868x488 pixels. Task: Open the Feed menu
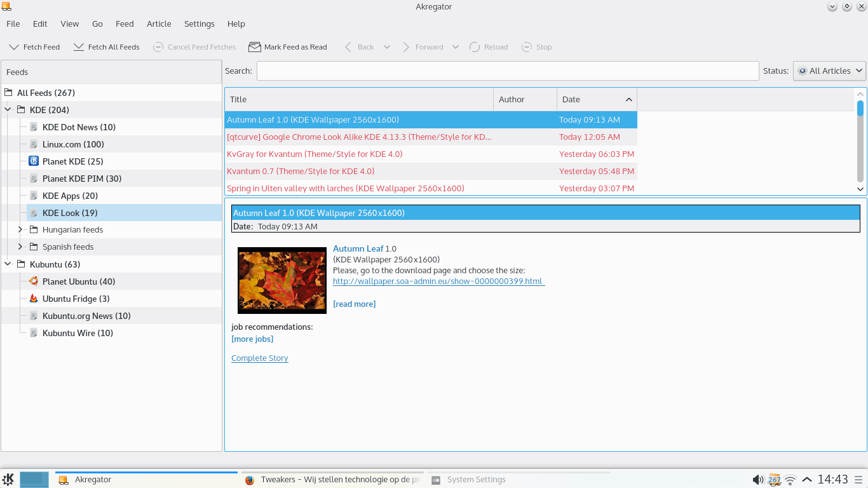coord(125,24)
